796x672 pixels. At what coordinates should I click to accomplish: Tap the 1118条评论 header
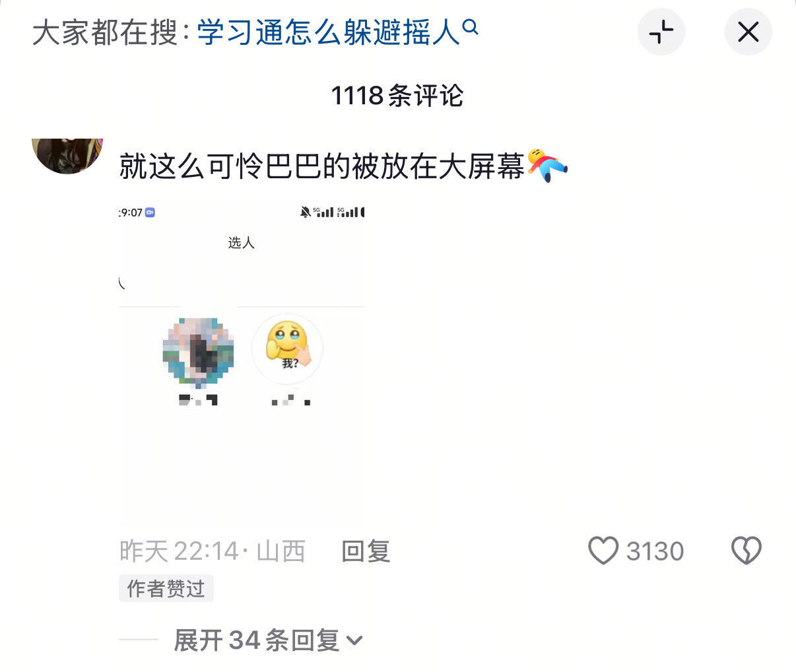coord(397,96)
